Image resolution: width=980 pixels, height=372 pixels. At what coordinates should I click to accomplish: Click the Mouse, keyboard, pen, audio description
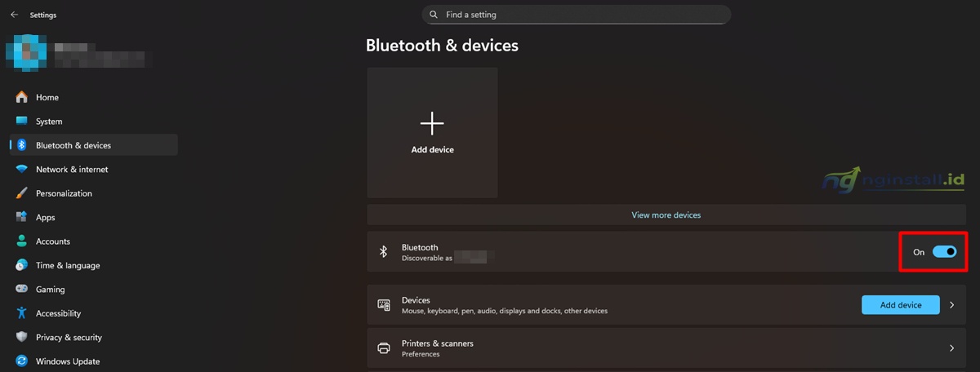(505, 311)
